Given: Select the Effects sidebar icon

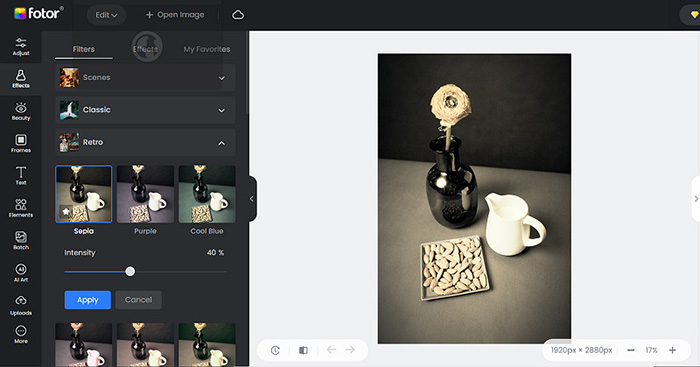Looking at the screenshot, I should [x=21, y=79].
